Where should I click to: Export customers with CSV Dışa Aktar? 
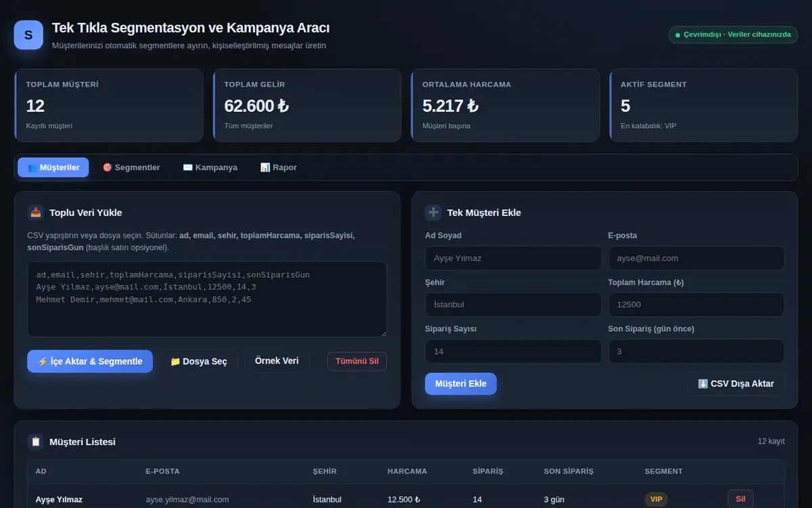tap(736, 383)
